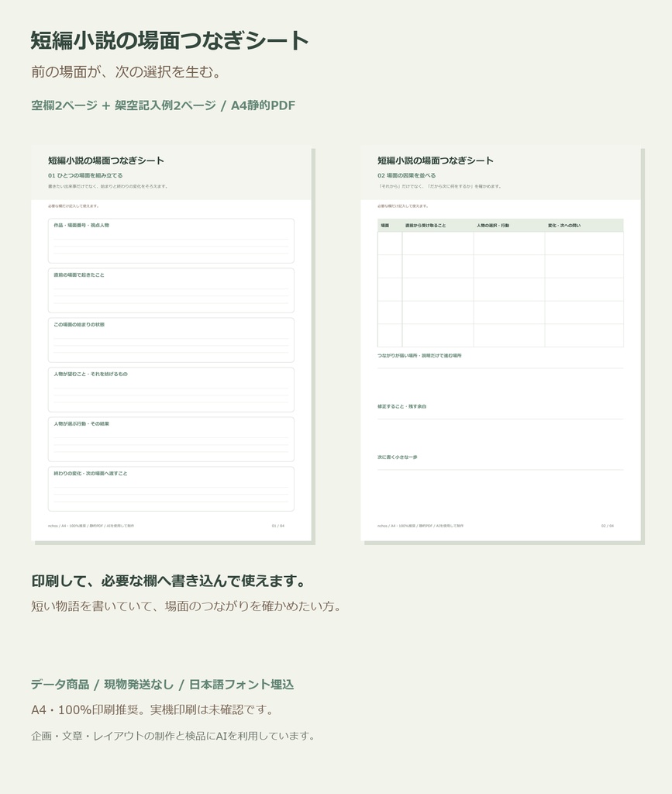The width and height of the screenshot is (672, 794).
Task: Click the 終わりの変化・次の場面へ渡すこと field box
Action: 171,489
